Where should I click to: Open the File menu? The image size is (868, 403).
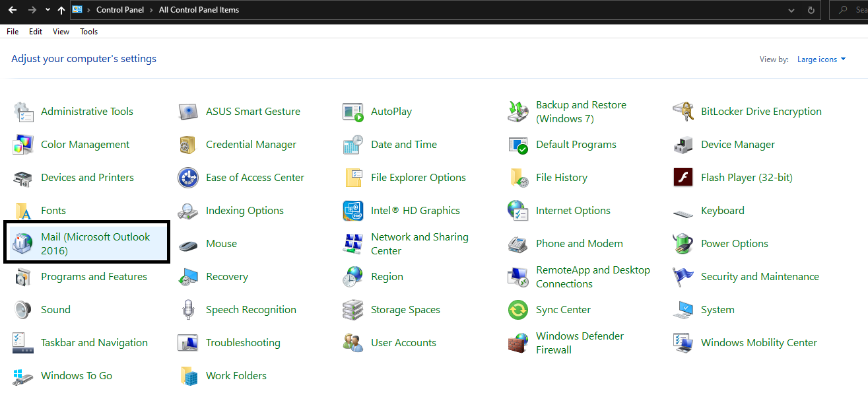point(12,31)
